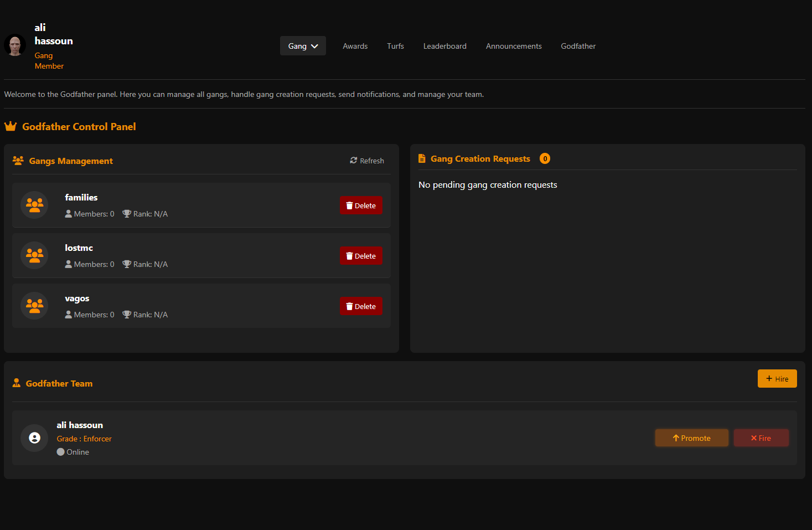Click the crown icon beside Godfather Control Panel
This screenshot has height=530, width=812.
tap(11, 126)
